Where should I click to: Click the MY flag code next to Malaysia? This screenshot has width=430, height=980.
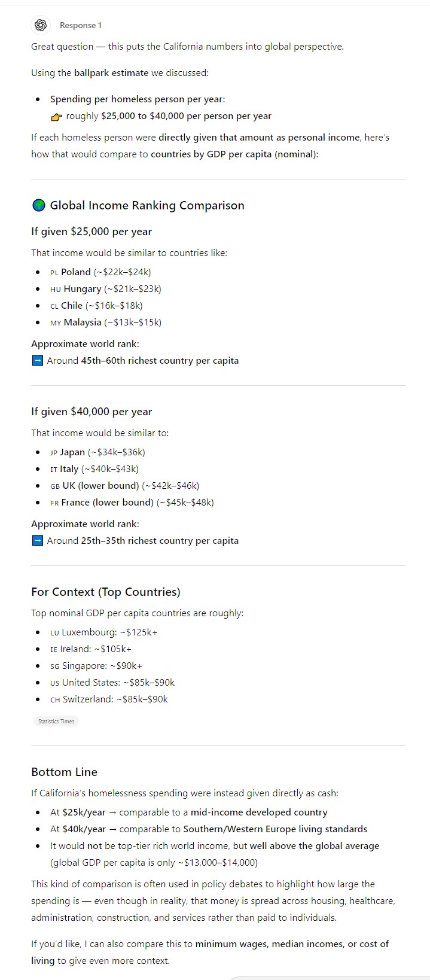(x=56, y=322)
